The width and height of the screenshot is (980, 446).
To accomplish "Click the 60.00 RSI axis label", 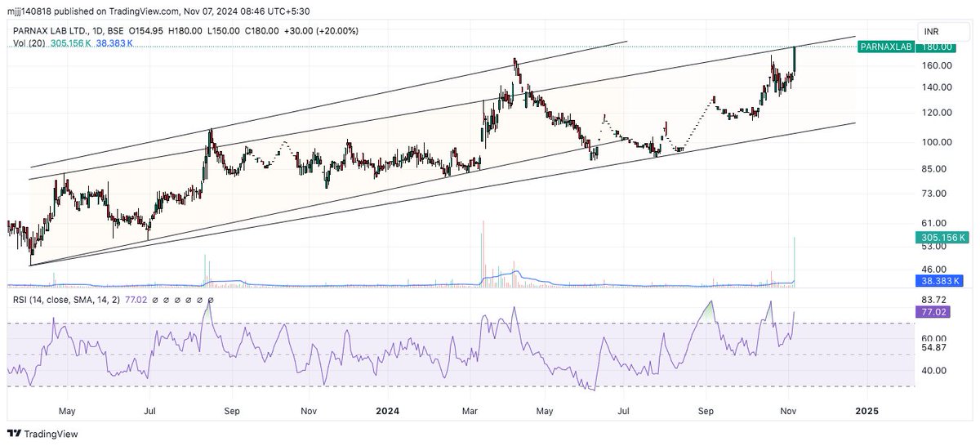I will tap(935, 338).
